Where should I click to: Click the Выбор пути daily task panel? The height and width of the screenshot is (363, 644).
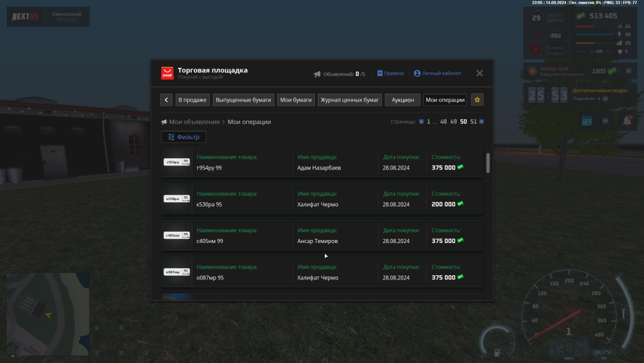(x=580, y=71)
